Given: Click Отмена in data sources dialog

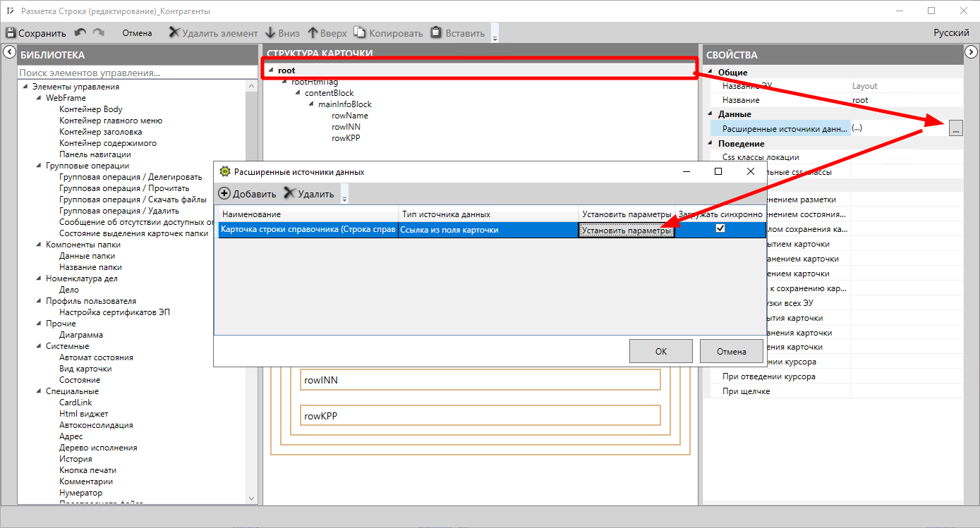Looking at the screenshot, I should (732, 351).
